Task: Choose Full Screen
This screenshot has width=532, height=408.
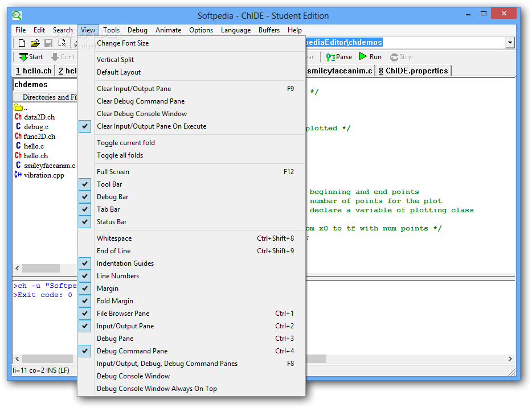Action: point(191,172)
